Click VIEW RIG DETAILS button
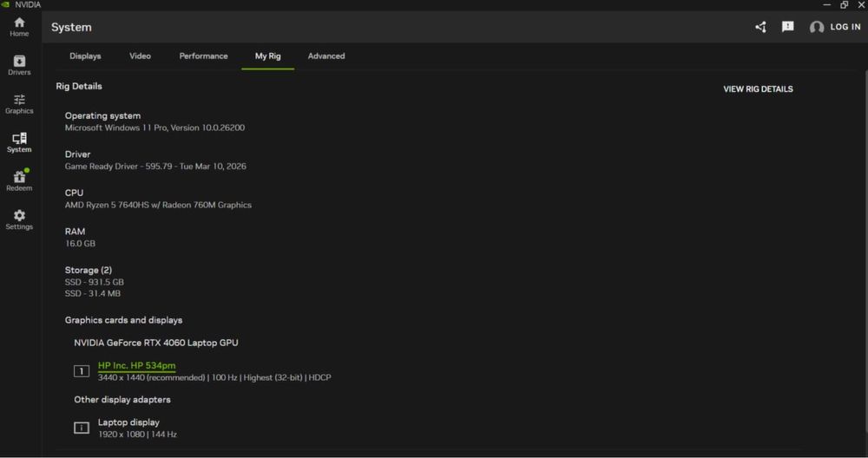 point(758,89)
